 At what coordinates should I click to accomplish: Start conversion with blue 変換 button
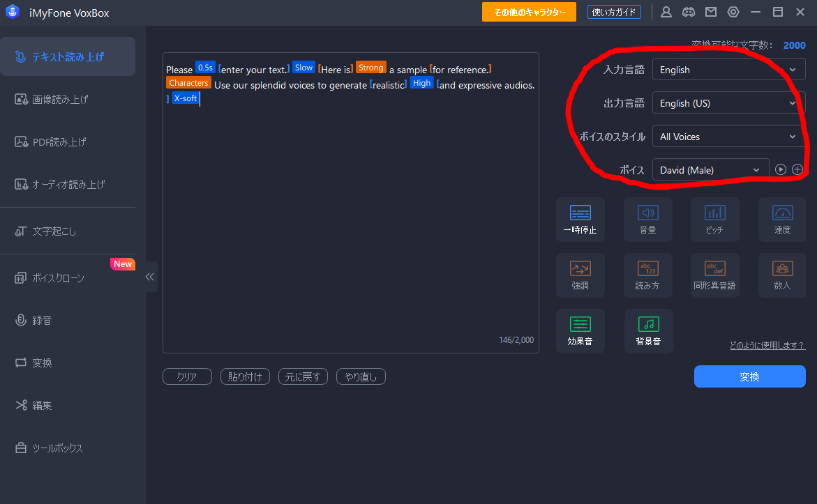coord(750,376)
